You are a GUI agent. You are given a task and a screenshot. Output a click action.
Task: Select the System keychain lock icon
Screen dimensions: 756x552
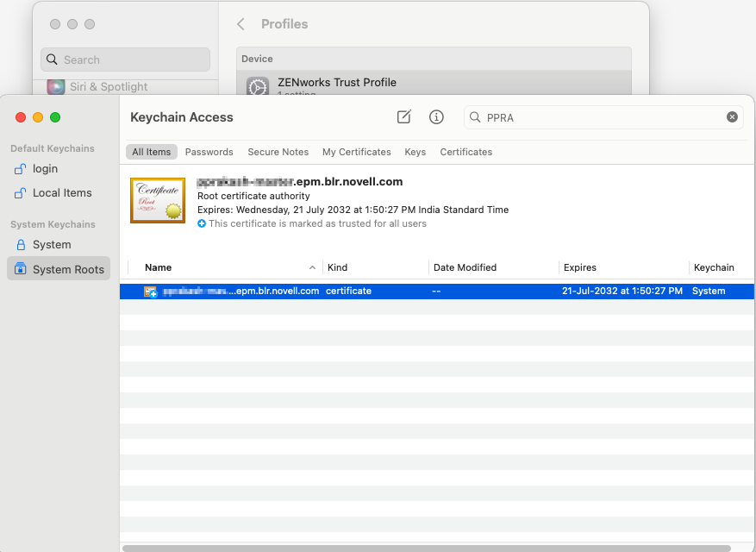tap(21, 245)
